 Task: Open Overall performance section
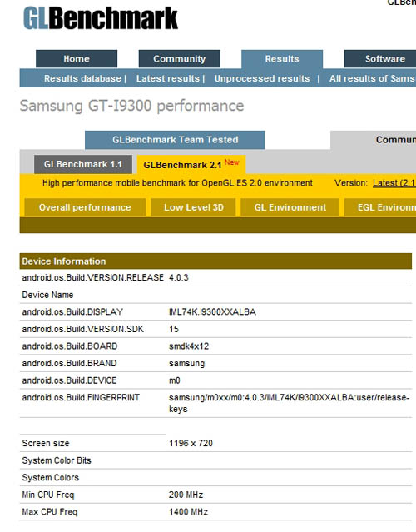pos(85,207)
